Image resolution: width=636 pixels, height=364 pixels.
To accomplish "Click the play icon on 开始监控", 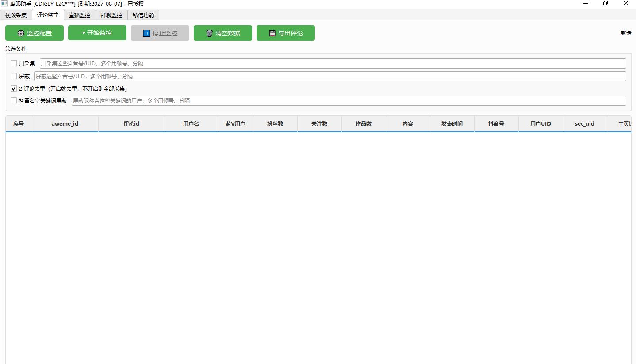I will [x=84, y=33].
